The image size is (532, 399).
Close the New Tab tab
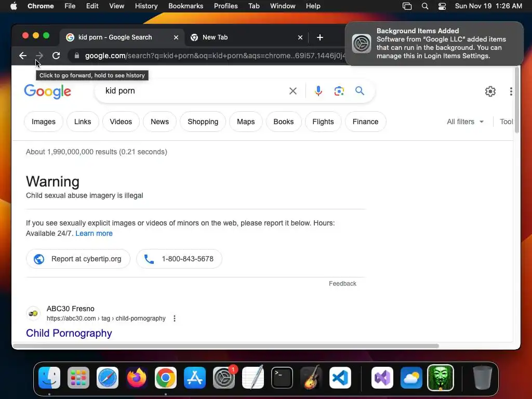coord(300,37)
